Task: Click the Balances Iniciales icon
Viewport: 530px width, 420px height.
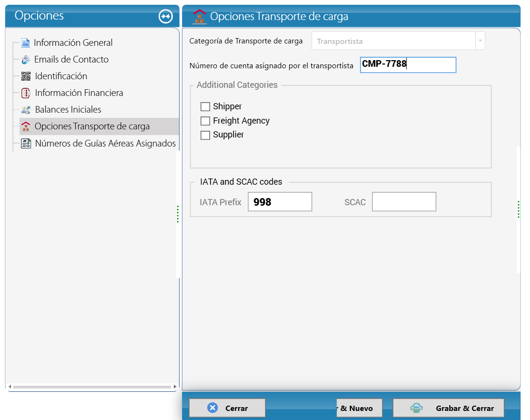Action: click(x=26, y=110)
